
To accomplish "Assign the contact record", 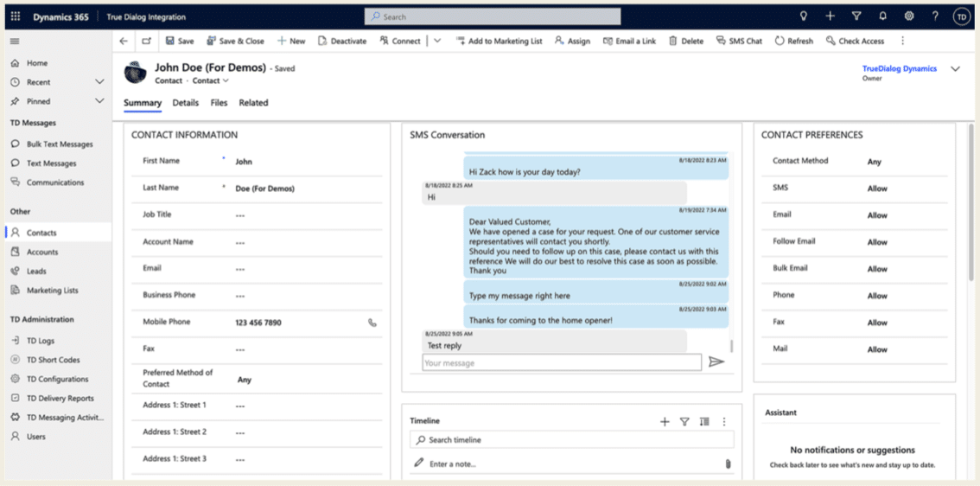I will click(572, 42).
